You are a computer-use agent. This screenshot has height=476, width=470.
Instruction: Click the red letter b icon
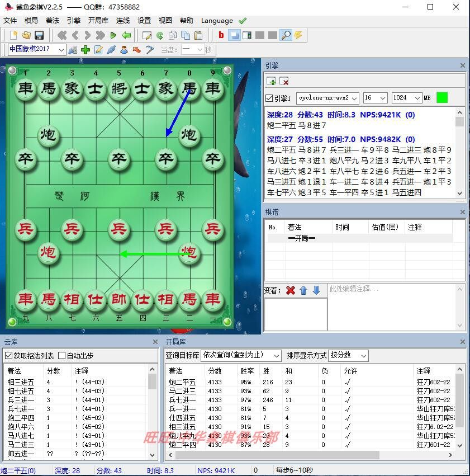221,35
